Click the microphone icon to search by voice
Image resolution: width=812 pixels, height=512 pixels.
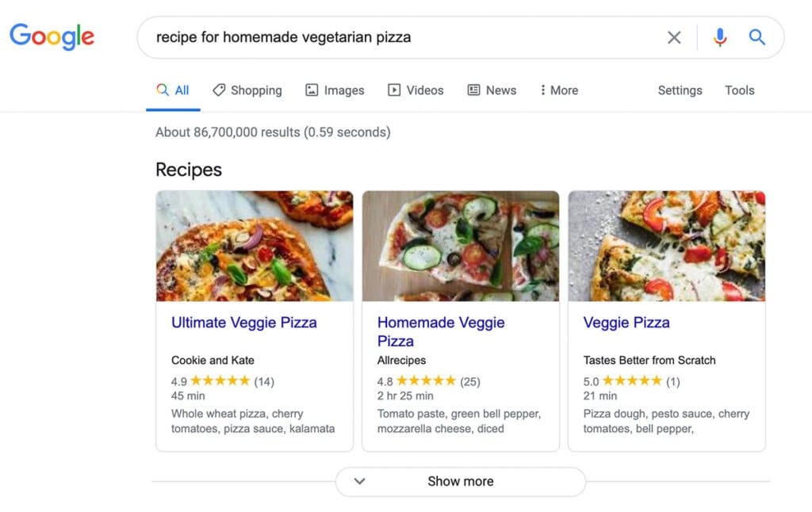click(x=719, y=36)
